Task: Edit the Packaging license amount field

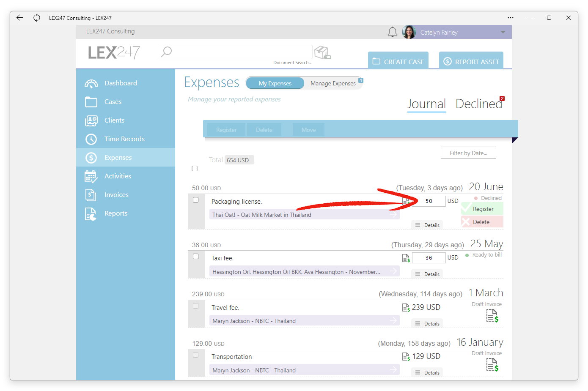Action: click(429, 201)
